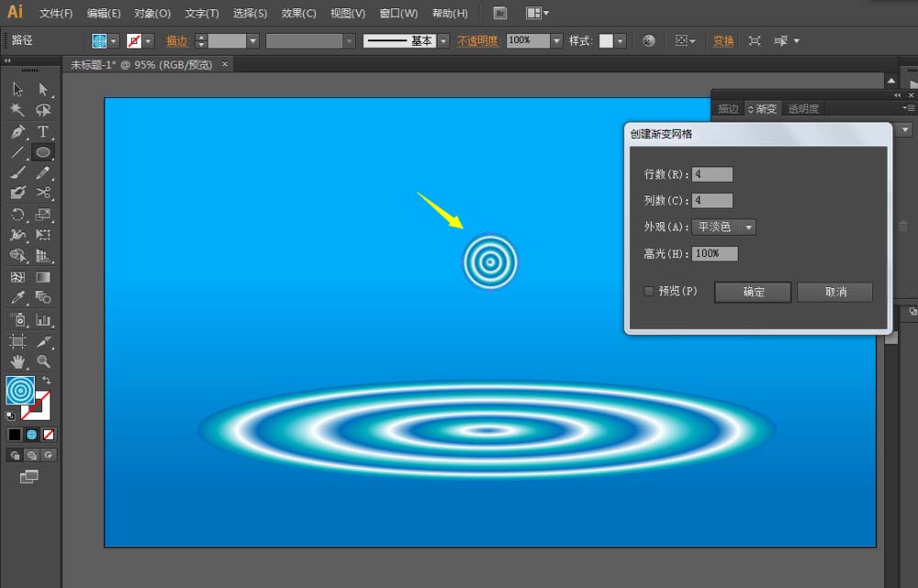Switch to Draw Normal mode
Screen dimensions: 918x588
pyautogui.click(x=15, y=455)
